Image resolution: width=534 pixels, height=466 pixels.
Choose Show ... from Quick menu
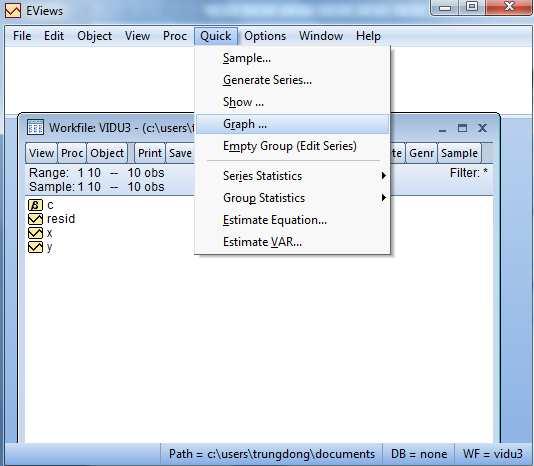pos(292,102)
